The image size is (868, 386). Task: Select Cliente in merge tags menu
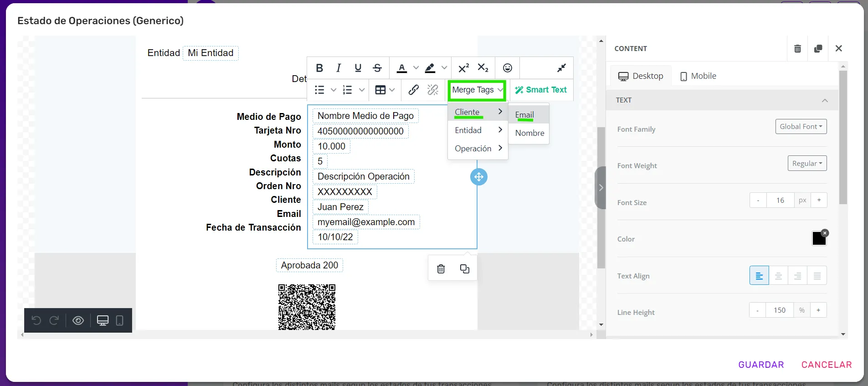tap(478, 112)
